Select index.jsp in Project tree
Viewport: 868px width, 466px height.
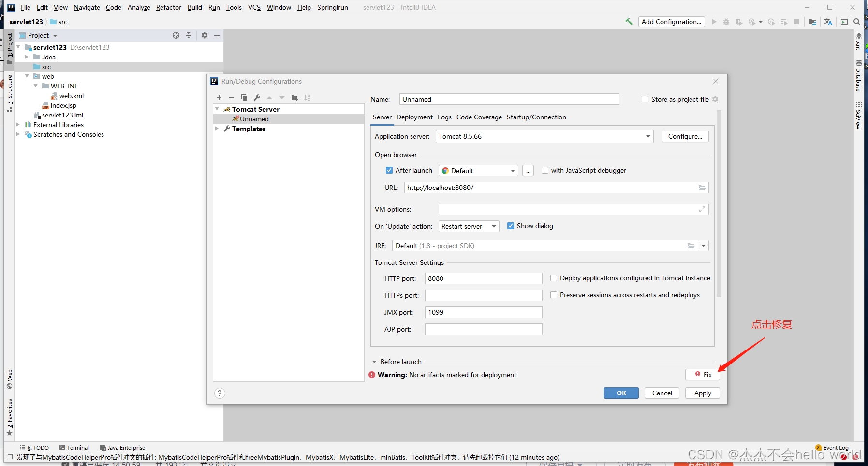[x=63, y=105]
